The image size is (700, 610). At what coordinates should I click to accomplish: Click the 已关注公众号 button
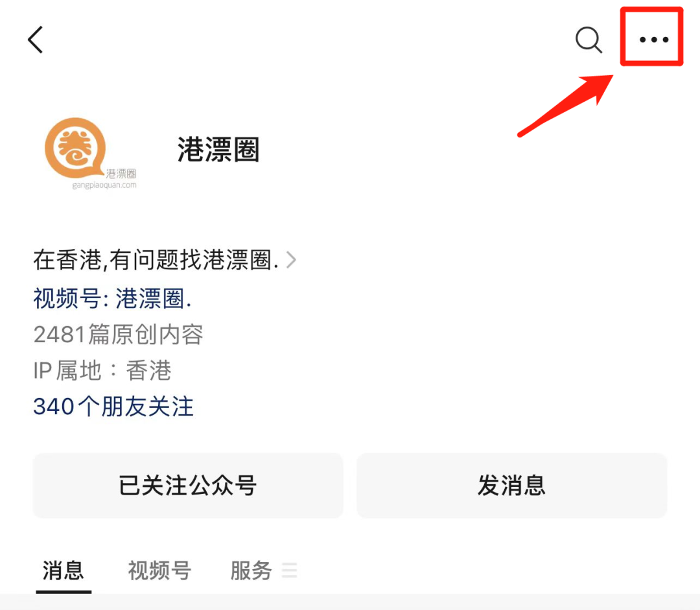click(x=188, y=486)
